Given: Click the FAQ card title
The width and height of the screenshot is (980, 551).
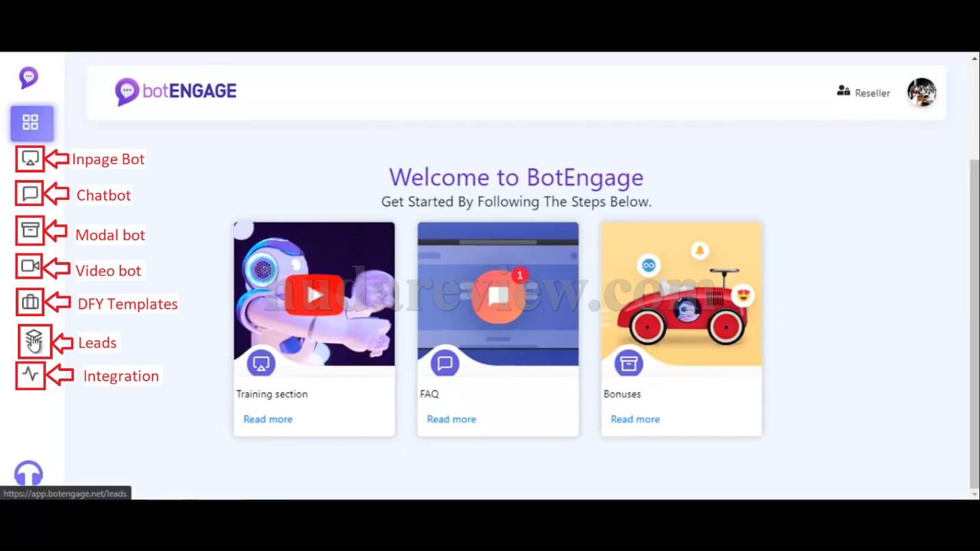Looking at the screenshot, I should [x=429, y=394].
